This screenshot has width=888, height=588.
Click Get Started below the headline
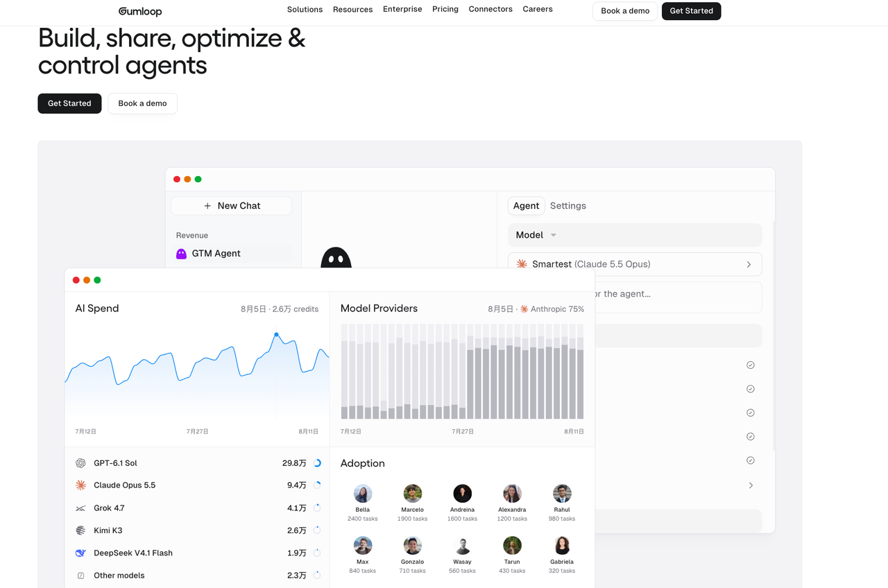[x=69, y=103]
